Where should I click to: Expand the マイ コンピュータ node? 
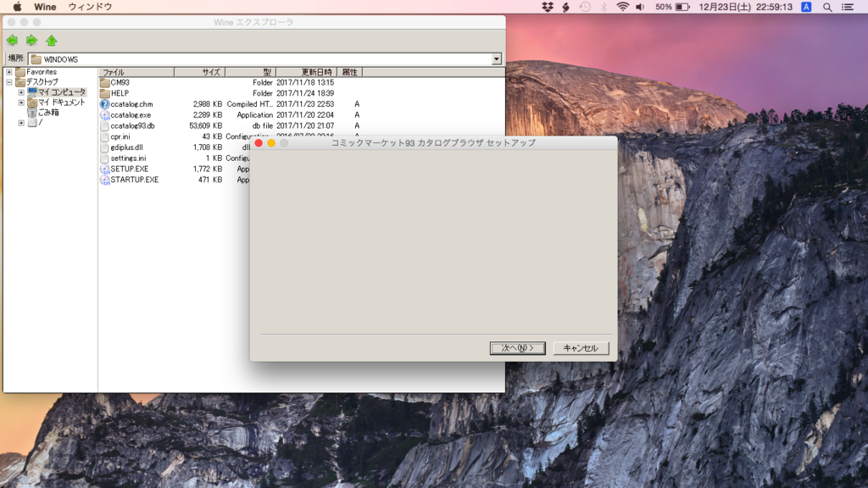click(x=21, y=92)
